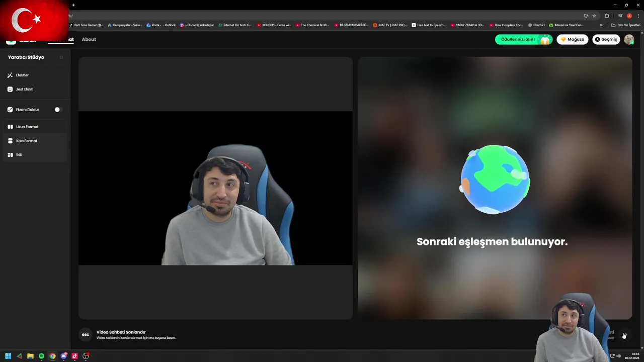Click the Video Sohbeti Sonlandır label

pyautogui.click(x=121, y=332)
